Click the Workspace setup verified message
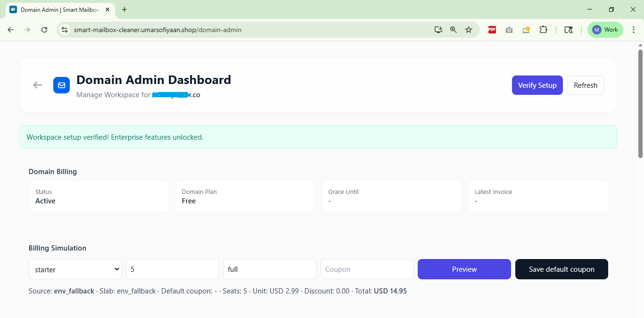 click(115, 137)
